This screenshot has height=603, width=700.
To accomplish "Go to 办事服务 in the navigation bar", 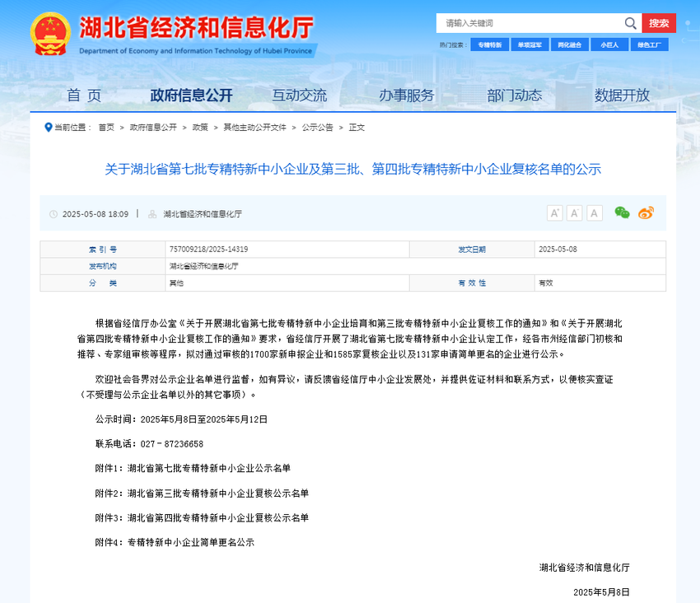I will click(x=406, y=96).
